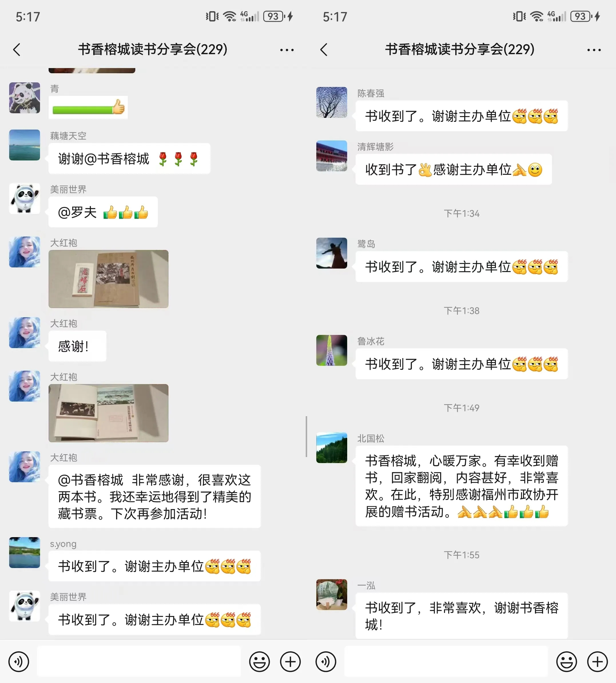This screenshot has width=616, height=683.
Task: Tap 鲁冰花's lupine flower avatar
Action: pos(331,350)
